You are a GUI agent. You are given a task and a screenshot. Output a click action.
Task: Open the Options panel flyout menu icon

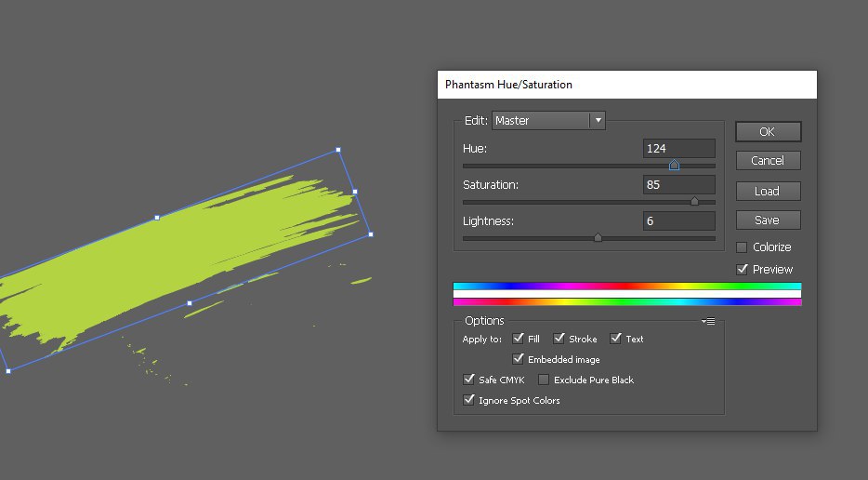(708, 321)
